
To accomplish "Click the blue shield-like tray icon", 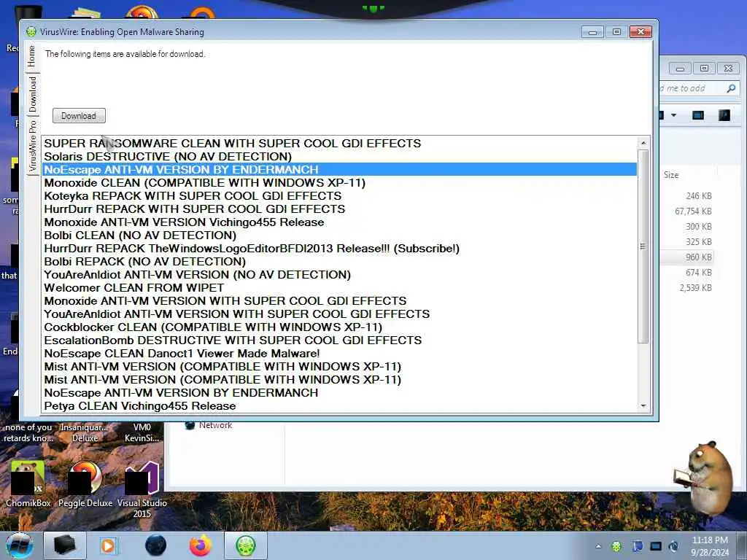I will coord(637,546).
